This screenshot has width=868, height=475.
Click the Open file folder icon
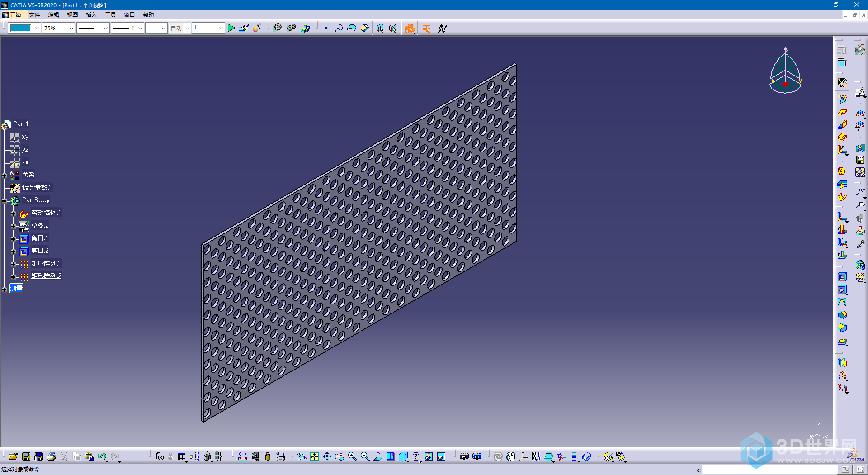(x=13, y=456)
